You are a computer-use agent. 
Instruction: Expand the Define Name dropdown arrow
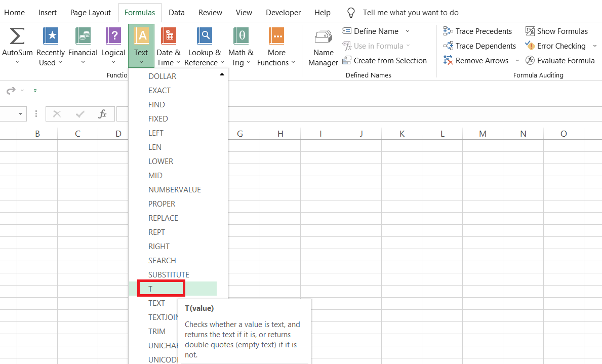pyautogui.click(x=408, y=31)
